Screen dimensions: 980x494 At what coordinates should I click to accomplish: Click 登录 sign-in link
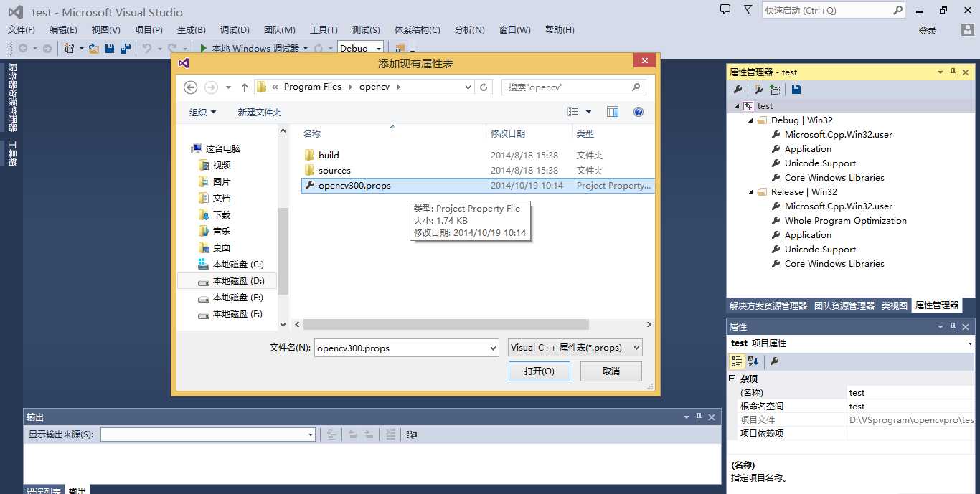tap(928, 30)
